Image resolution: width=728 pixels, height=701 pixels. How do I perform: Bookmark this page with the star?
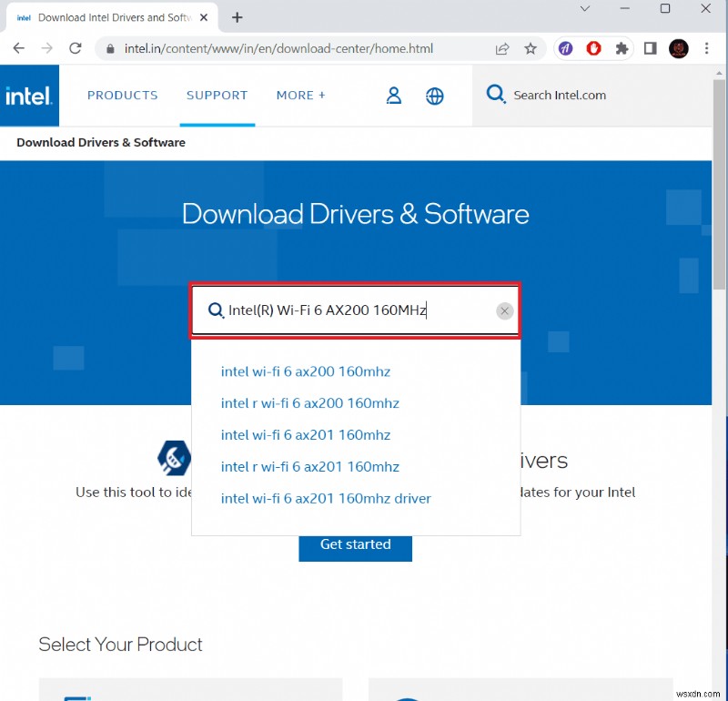tap(531, 48)
